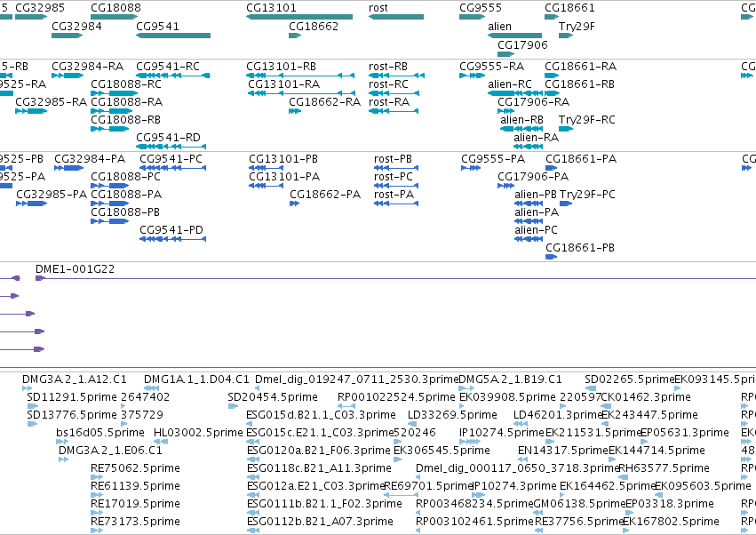Click transcript CG9541-RD
The width and height of the screenshot is (756, 535).
(171, 146)
